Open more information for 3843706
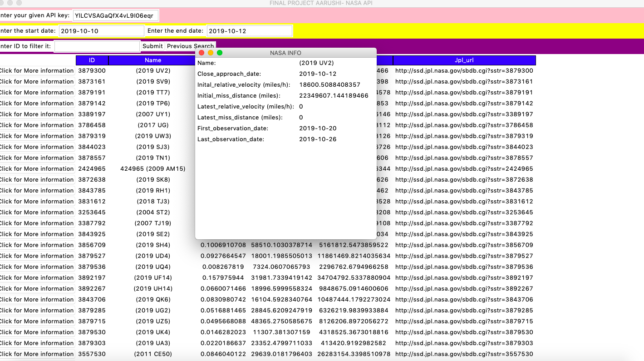644x361 pixels. [36, 300]
